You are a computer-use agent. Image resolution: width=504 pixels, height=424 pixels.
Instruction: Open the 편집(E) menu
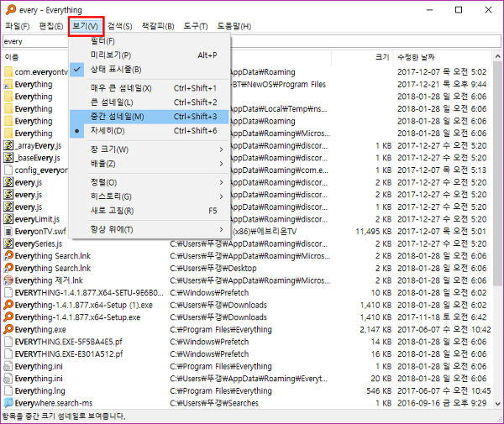click(x=51, y=26)
